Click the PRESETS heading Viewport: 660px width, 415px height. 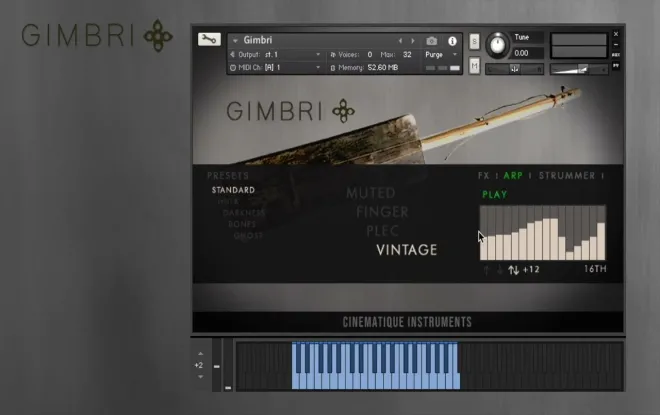tap(228, 176)
